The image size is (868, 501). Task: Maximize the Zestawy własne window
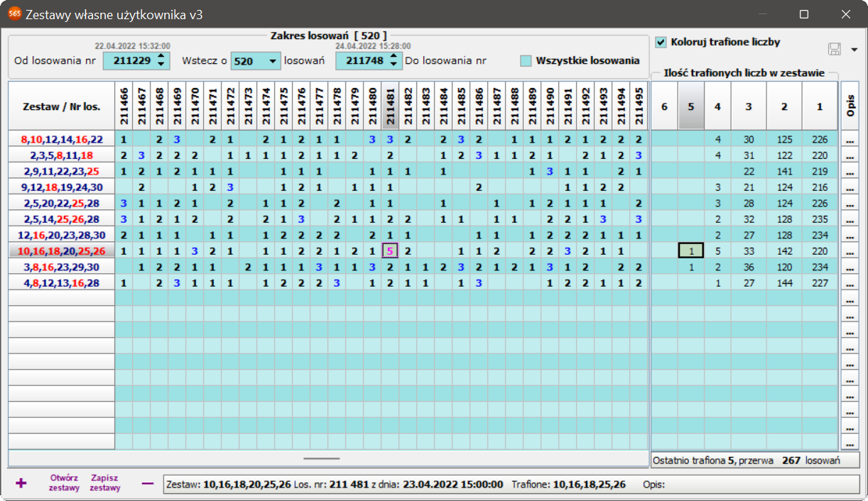804,13
